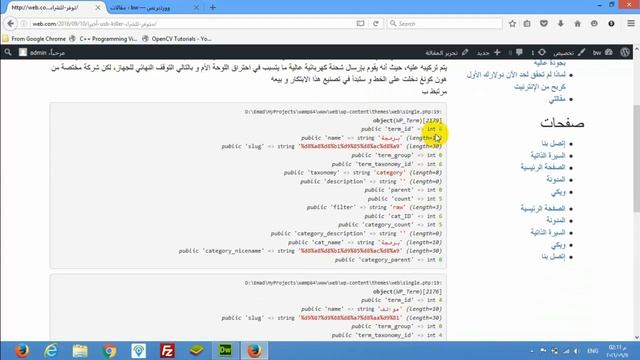Go to Firefox Home page icon
Viewport: 640px width, 360px height.
[x=578, y=24]
